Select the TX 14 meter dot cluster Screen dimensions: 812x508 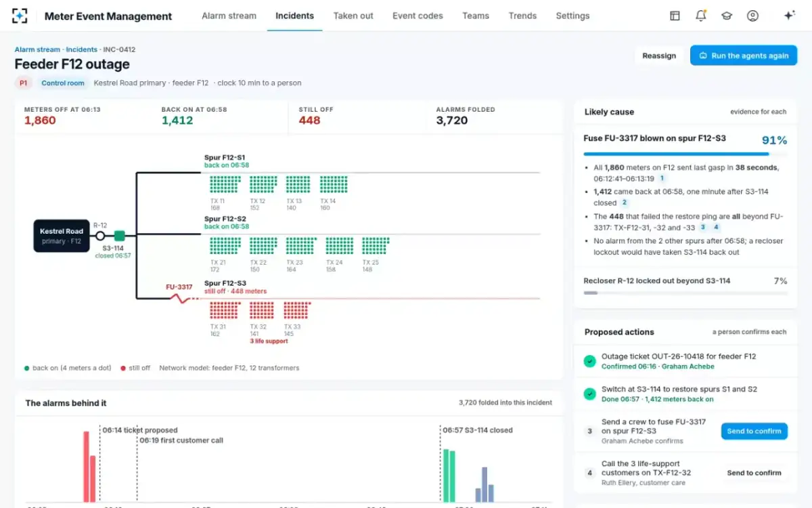[x=333, y=184]
